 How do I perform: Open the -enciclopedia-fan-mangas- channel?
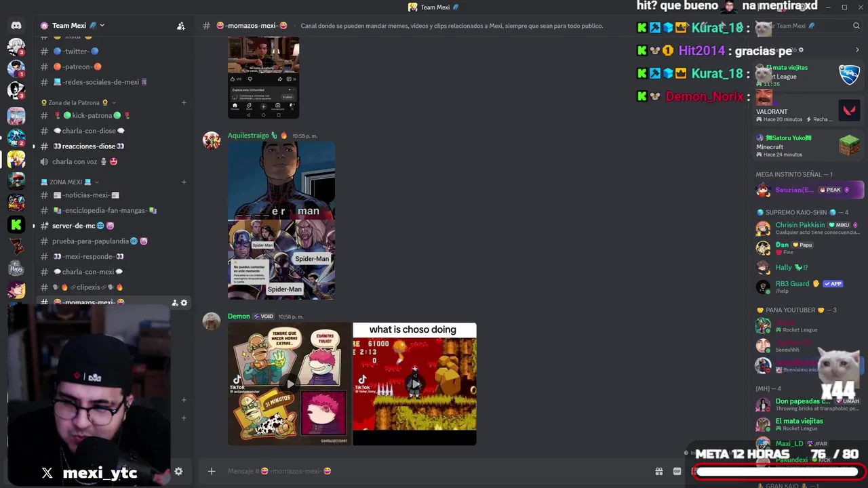click(x=113, y=210)
